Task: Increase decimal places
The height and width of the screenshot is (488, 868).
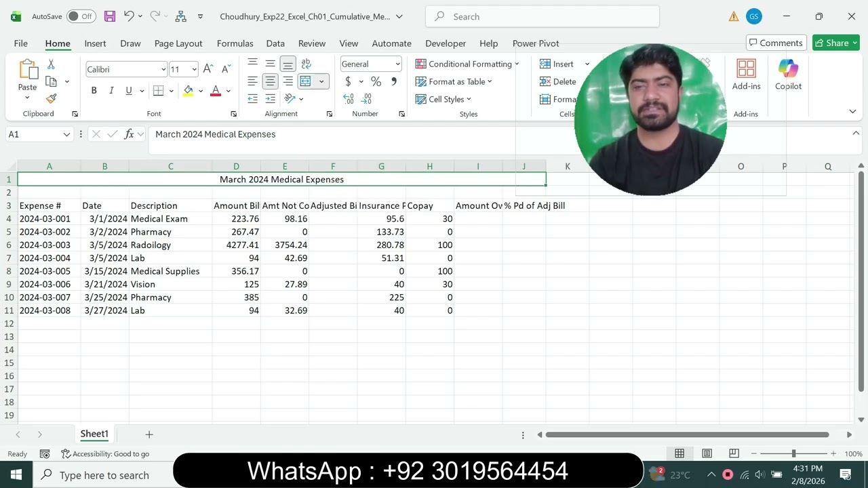Action: click(x=349, y=99)
